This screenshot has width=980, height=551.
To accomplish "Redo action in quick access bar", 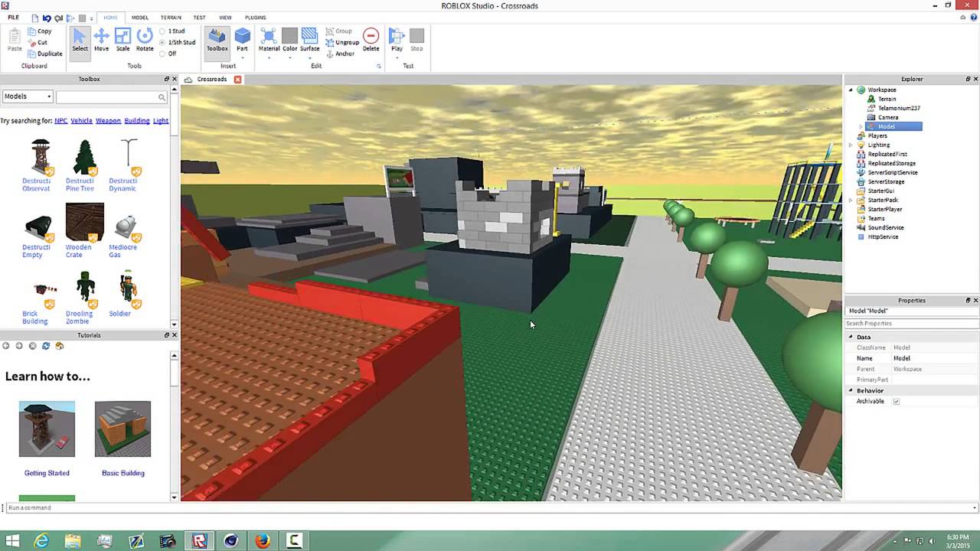I will coord(59,18).
